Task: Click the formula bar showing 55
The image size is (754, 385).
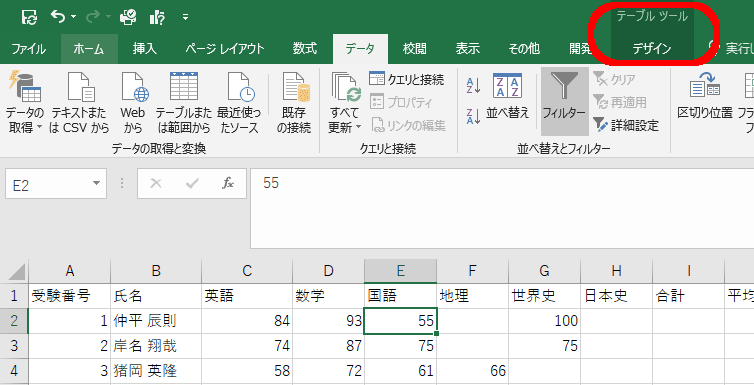Action: pyautogui.click(x=502, y=208)
